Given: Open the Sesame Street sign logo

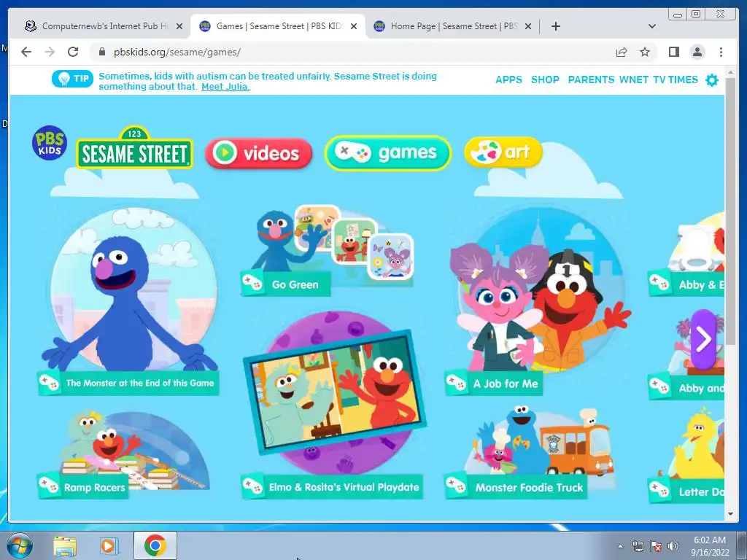Looking at the screenshot, I should pyautogui.click(x=135, y=147).
